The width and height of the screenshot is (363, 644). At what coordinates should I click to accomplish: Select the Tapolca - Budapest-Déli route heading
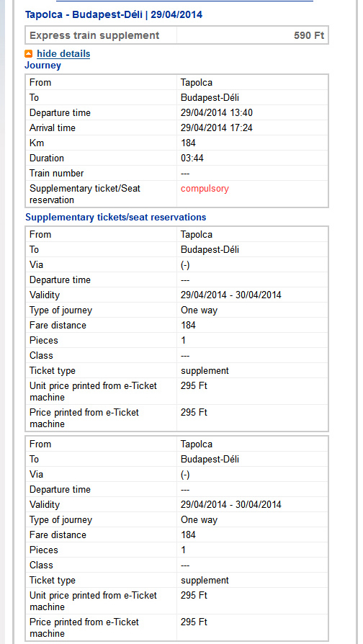(x=114, y=15)
